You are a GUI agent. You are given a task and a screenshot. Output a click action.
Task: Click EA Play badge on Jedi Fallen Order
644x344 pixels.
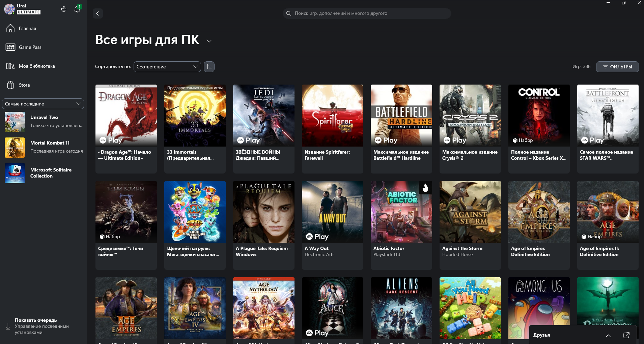pos(248,140)
